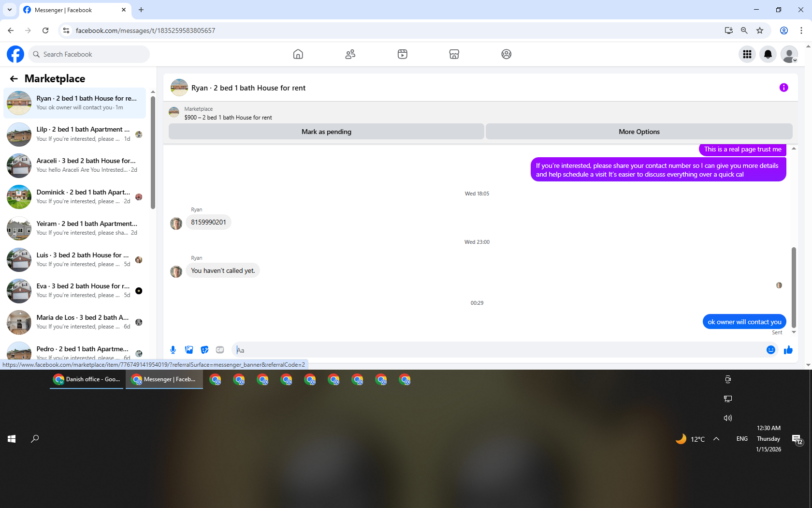Click More Options button

tap(639, 132)
